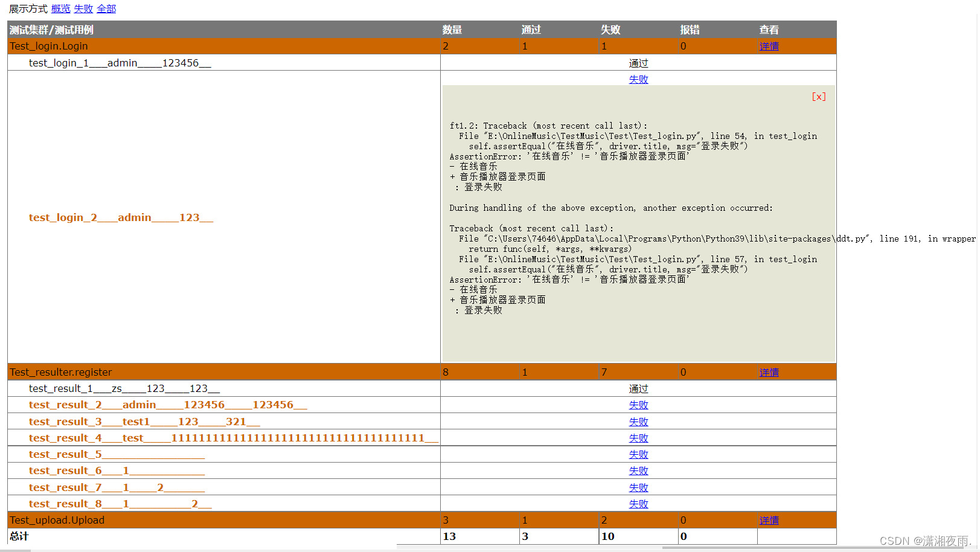Open 详情 for Test_login.Login
This screenshot has width=980, height=552.
(769, 47)
